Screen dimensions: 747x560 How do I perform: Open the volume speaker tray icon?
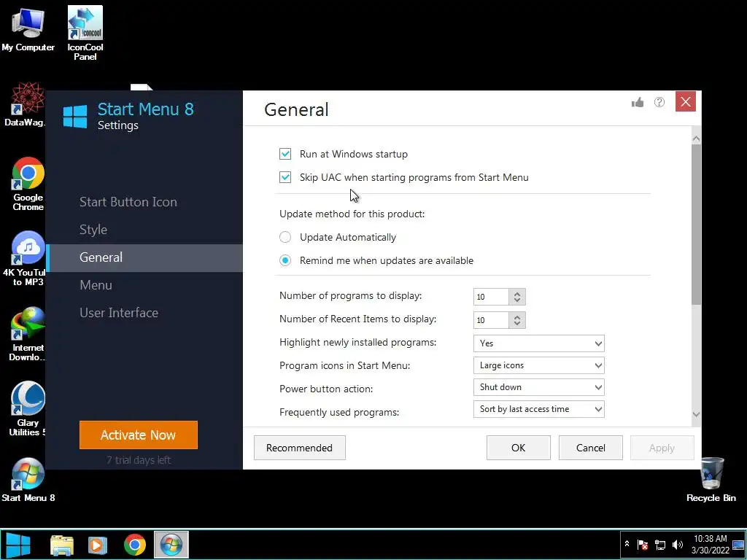point(677,544)
